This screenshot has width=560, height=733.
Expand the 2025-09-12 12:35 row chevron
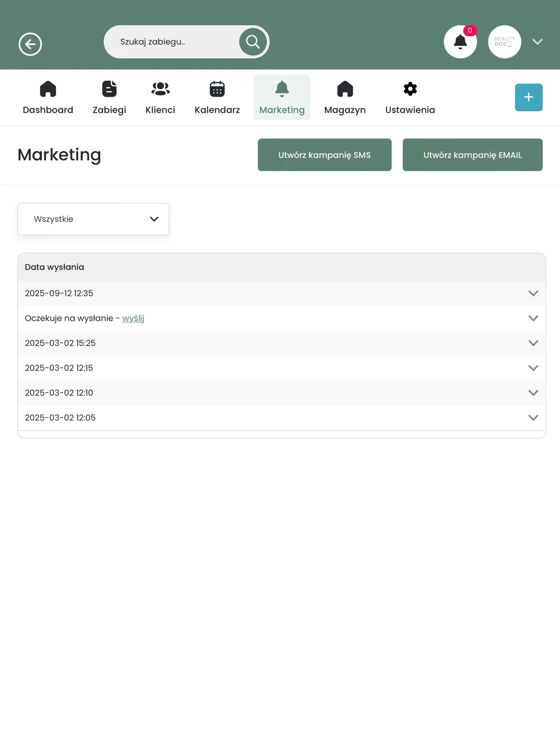pos(533,293)
